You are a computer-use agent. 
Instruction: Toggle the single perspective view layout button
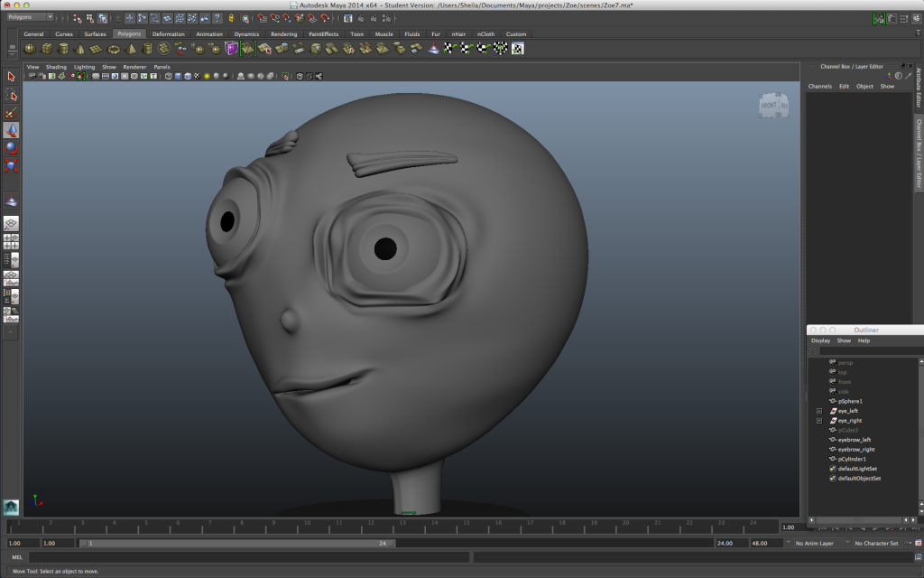click(11, 224)
